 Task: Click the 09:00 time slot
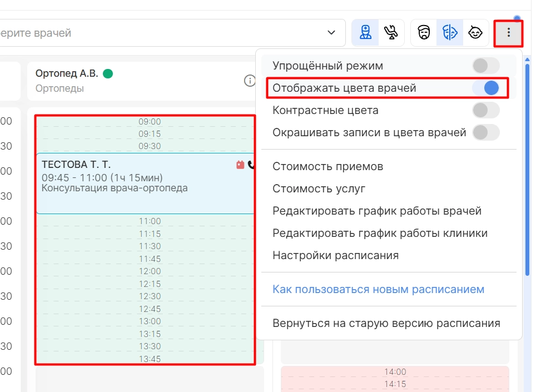[x=150, y=121]
